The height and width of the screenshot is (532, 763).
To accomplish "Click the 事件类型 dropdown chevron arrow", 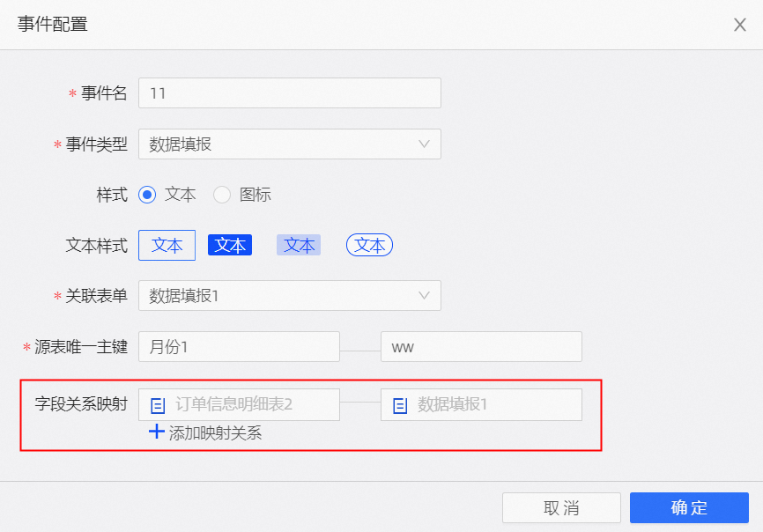I will [424, 144].
